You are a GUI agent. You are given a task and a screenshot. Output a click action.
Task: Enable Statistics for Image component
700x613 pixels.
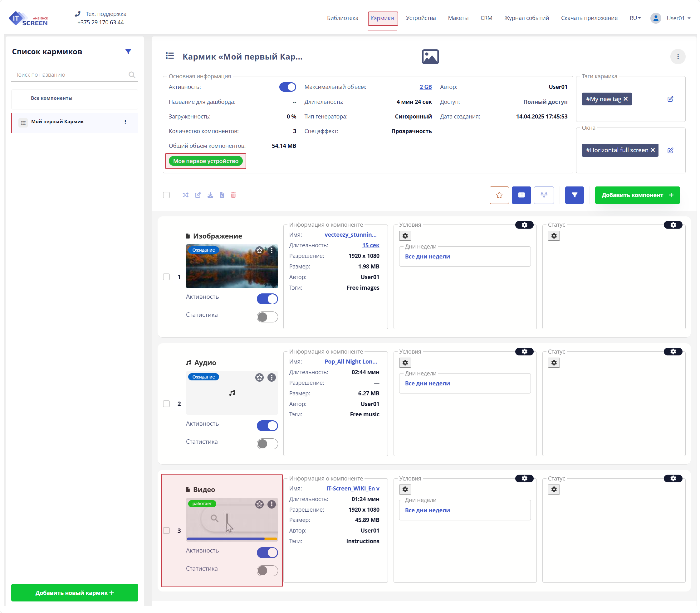point(267,317)
